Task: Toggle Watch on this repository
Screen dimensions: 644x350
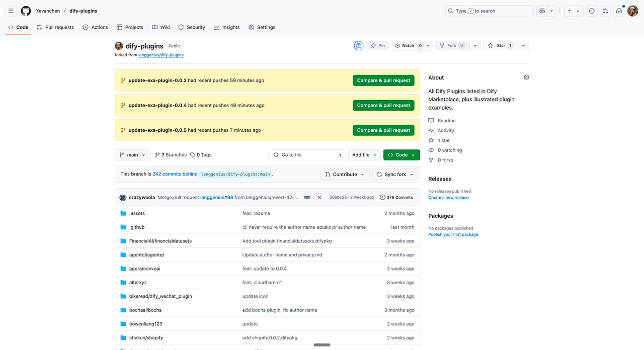Action: click(408, 46)
